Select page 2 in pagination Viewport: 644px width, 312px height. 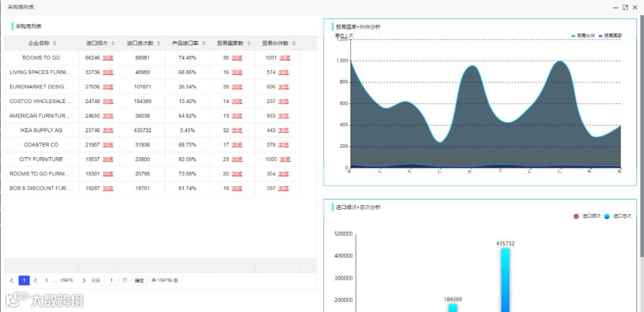35,280
